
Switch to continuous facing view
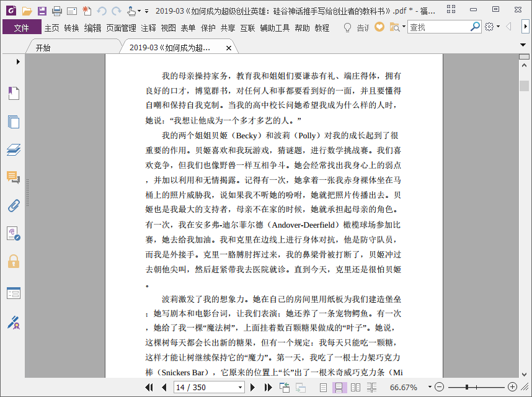[371, 387]
